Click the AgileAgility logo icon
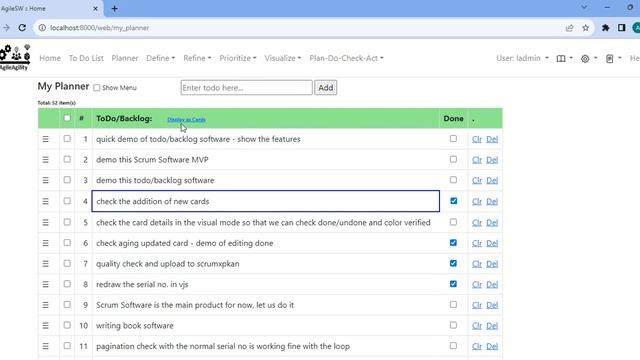 coord(15,58)
